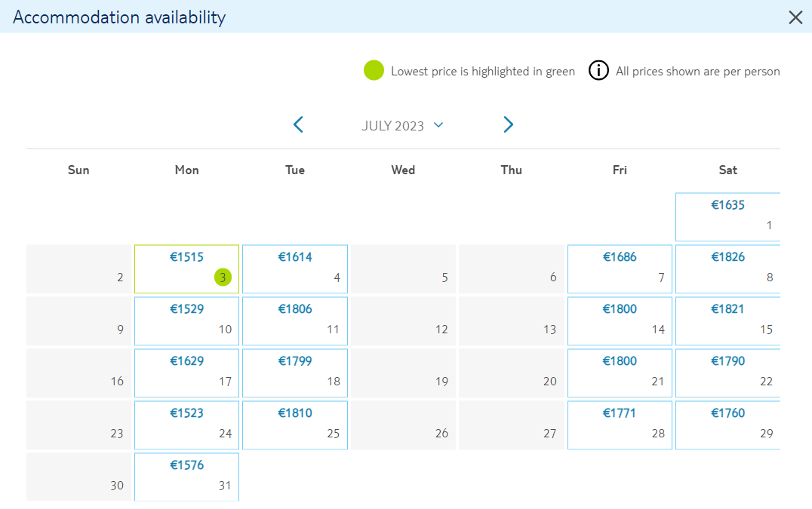
Task: Close the Accommodation availability dialog
Action: [x=795, y=17]
